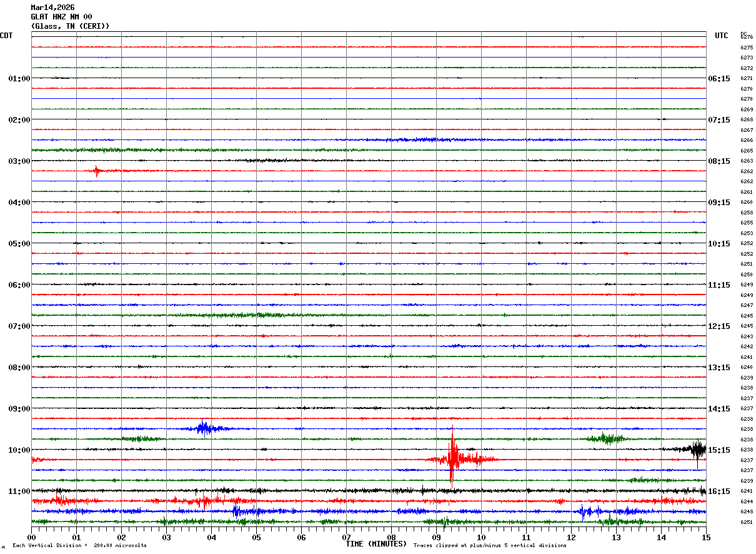Click the 09:15 UTC label
This screenshot has width=756, height=554.
point(719,203)
